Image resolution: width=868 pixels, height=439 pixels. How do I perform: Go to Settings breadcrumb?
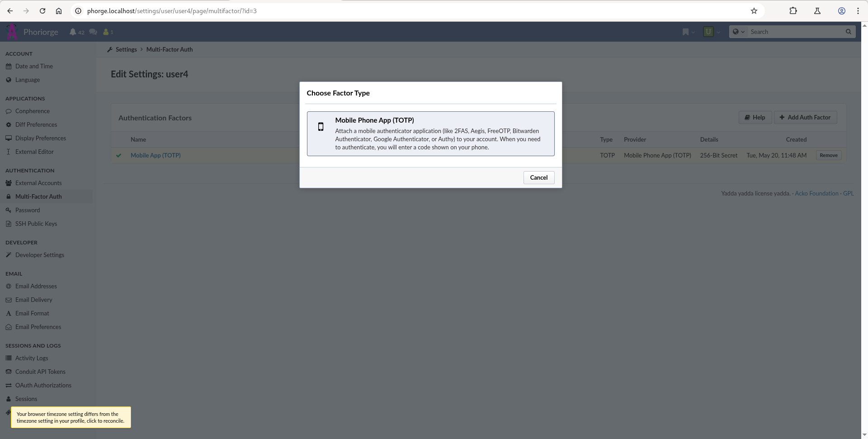point(126,49)
